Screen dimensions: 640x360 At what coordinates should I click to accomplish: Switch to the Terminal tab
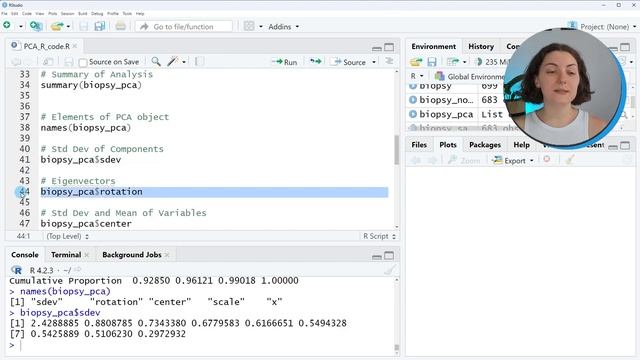[66, 255]
